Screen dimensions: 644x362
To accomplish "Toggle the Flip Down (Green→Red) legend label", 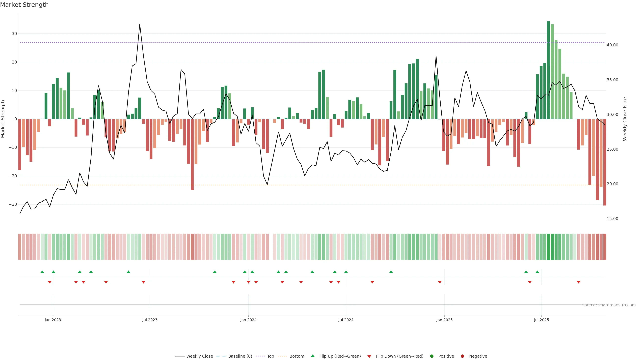I will pos(399,356).
